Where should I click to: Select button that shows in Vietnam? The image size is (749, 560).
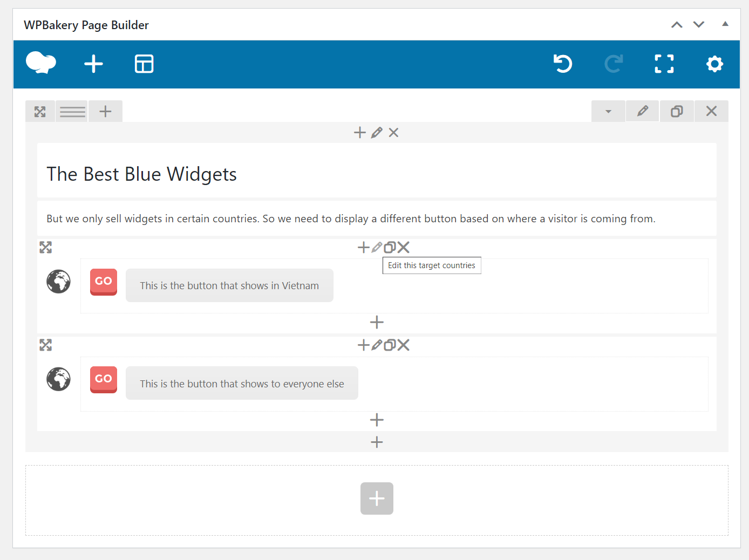point(229,285)
